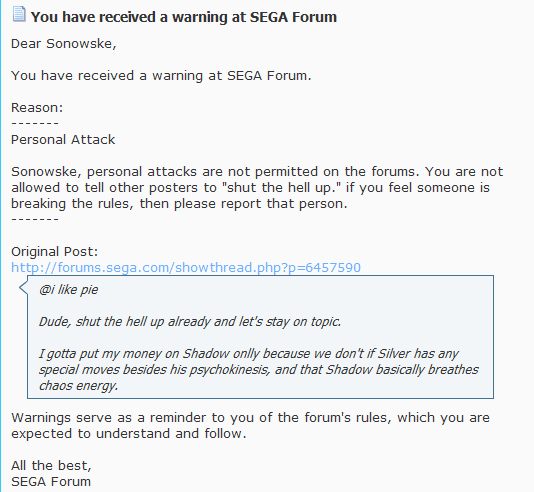Screen dimensions: 534x492
Task: Click the dashed separator below "Reason:"
Action: [x=35, y=123]
